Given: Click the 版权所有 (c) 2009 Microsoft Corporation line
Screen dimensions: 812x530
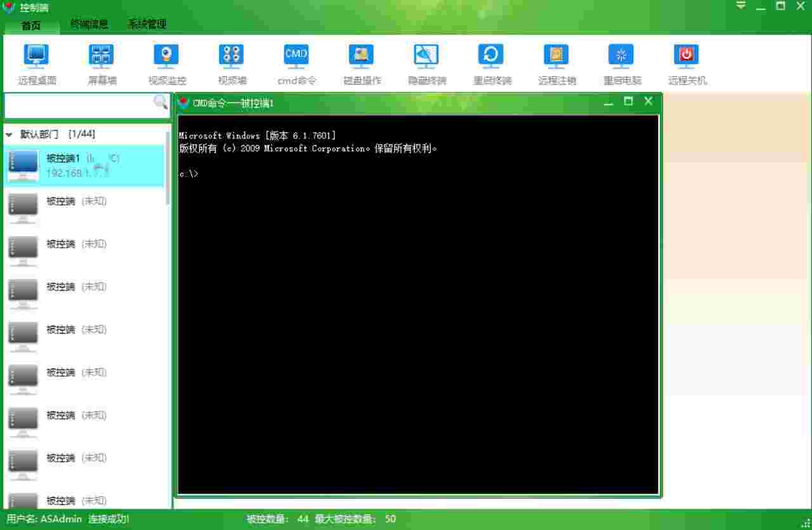Looking at the screenshot, I should click(x=308, y=148).
